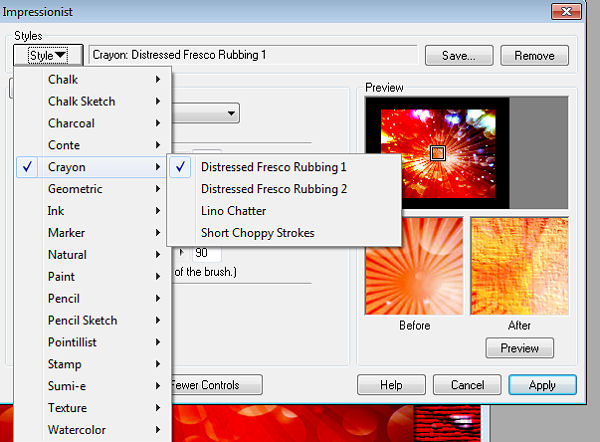Apply the Impressionist effect
Image resolution: width=600 pixels, height=442 pixels.
[542, 385]
